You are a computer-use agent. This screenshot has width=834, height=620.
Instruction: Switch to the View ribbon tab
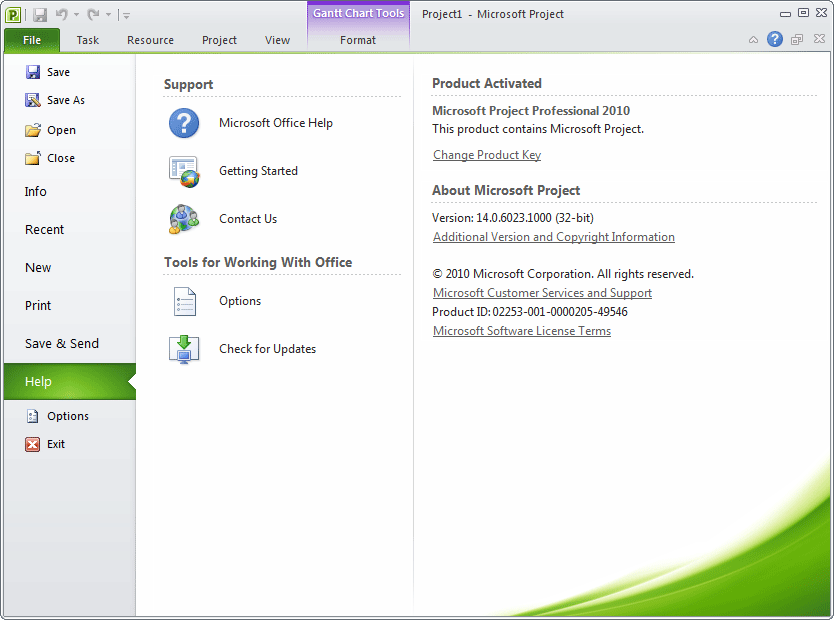[x=278, y=40]
